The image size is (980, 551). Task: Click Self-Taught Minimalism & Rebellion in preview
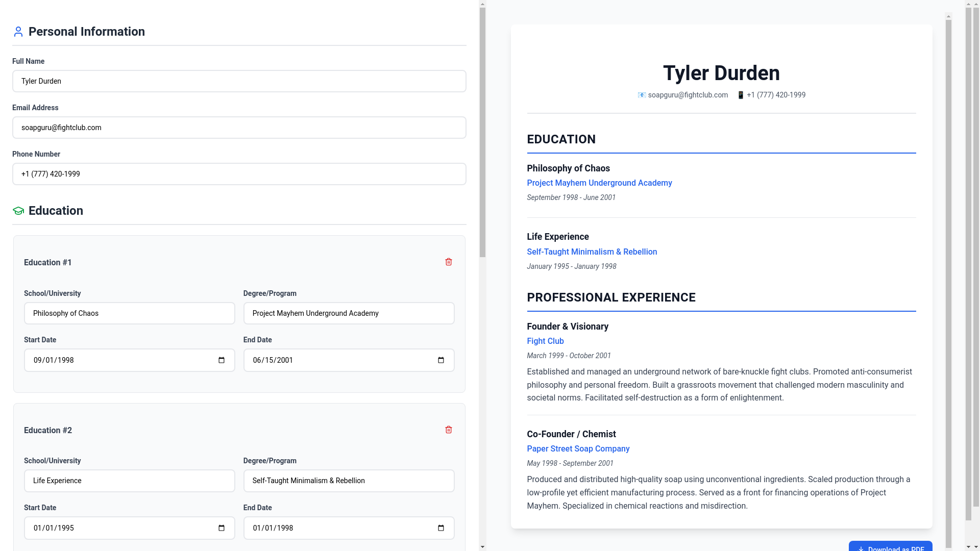coord(592,252)
